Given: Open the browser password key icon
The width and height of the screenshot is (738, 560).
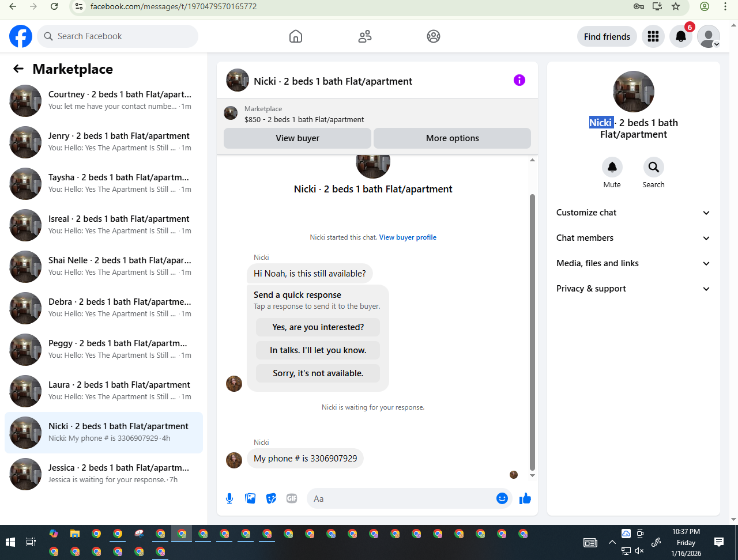Looking at the screenshot, I should 638,6.
